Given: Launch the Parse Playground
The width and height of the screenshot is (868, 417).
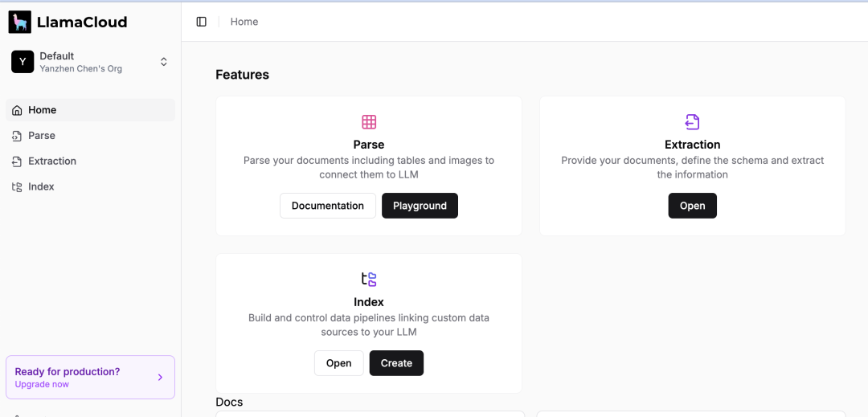Looking at the screenshot, I should pyautogui.click(x=420, y=206).
